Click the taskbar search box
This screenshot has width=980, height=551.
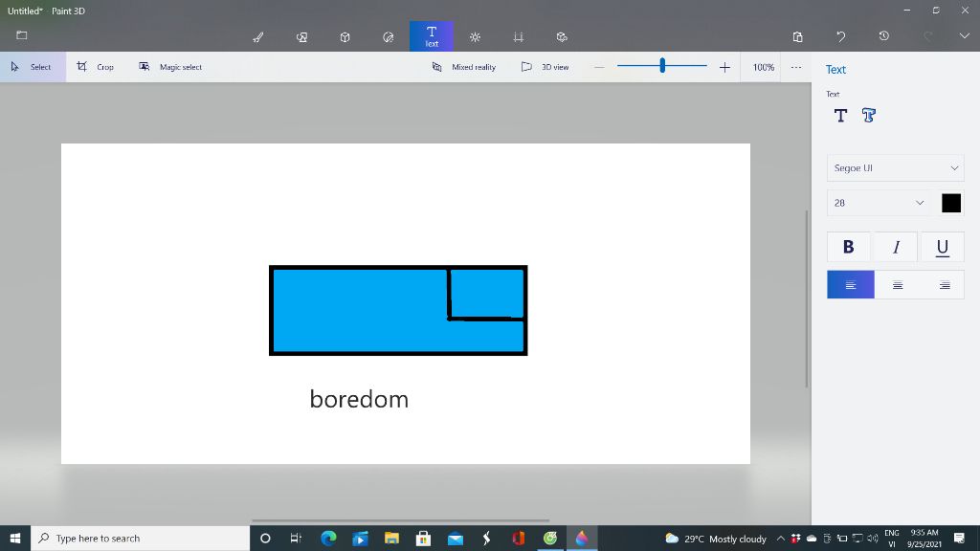(140, 538)
